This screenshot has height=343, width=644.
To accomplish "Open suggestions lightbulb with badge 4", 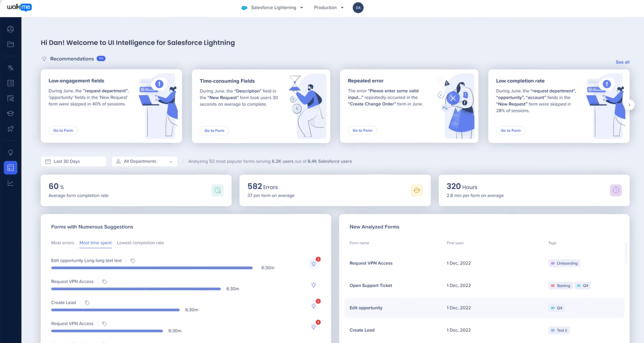I will point(314,326).
